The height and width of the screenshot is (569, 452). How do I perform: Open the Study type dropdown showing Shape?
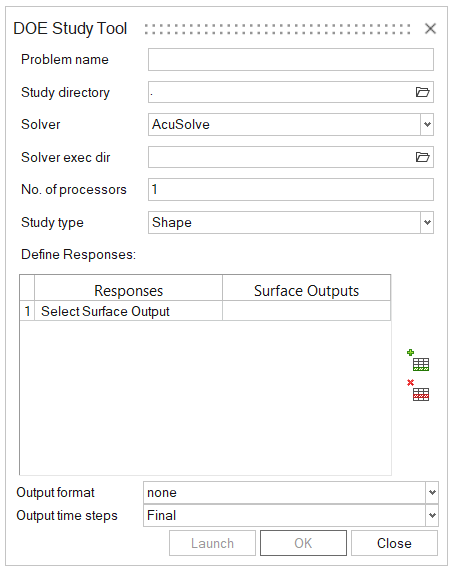pyautogui.click(x=427, y=222)
